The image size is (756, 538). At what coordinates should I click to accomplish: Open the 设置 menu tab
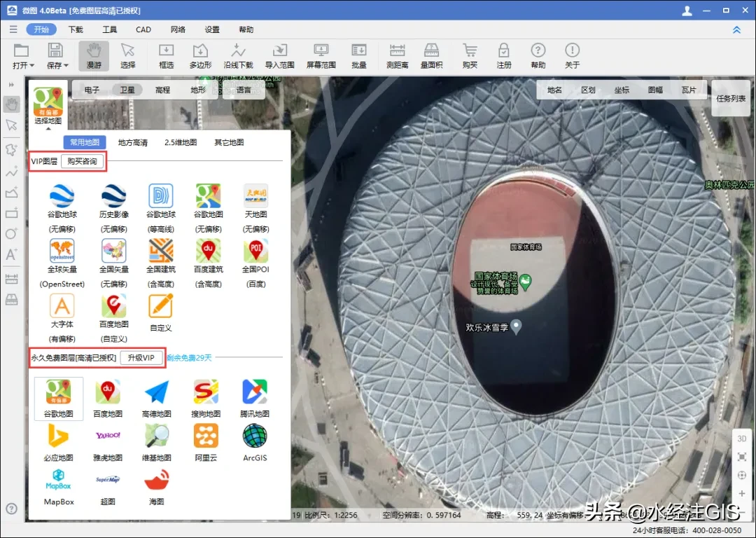click(212, 29)
